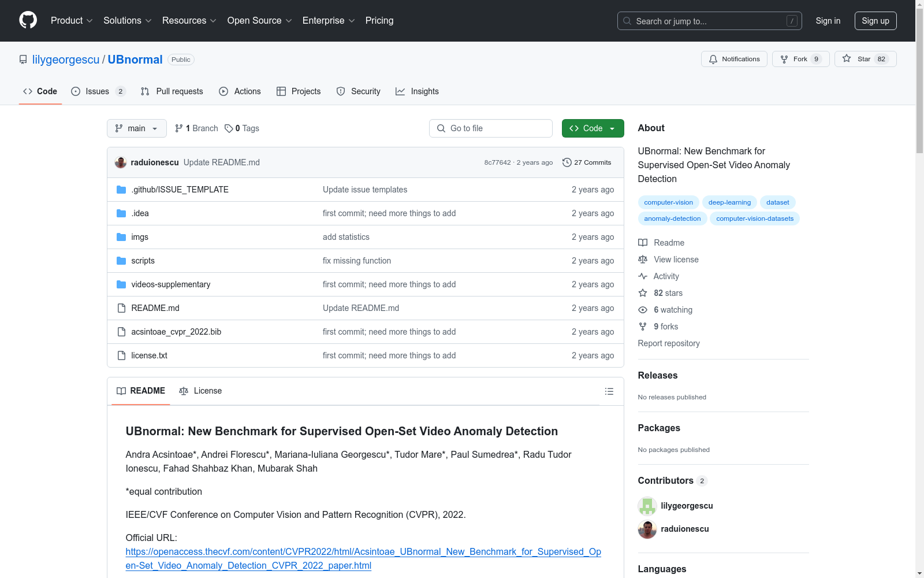Image resolution: width=924 pixels, height=578 pixels.
Task: Click the anomaly-detection topic tag
Action: coord(672,218)
